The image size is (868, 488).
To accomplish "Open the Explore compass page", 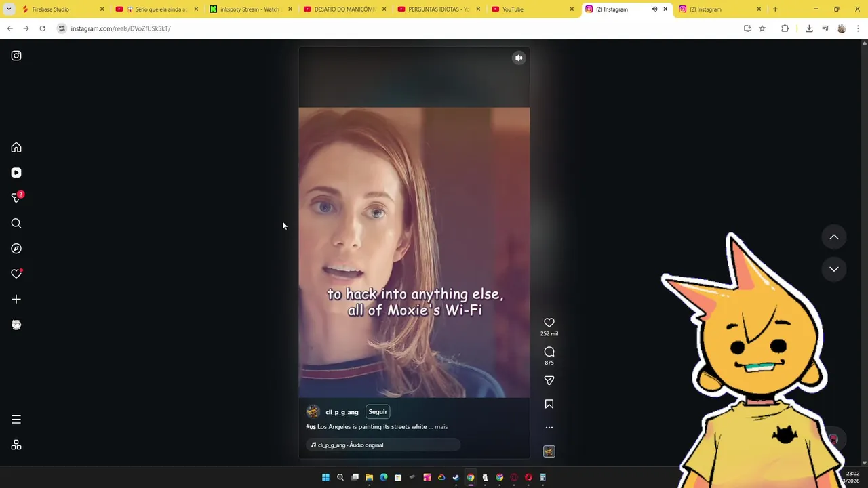I will tap(16, 249).
